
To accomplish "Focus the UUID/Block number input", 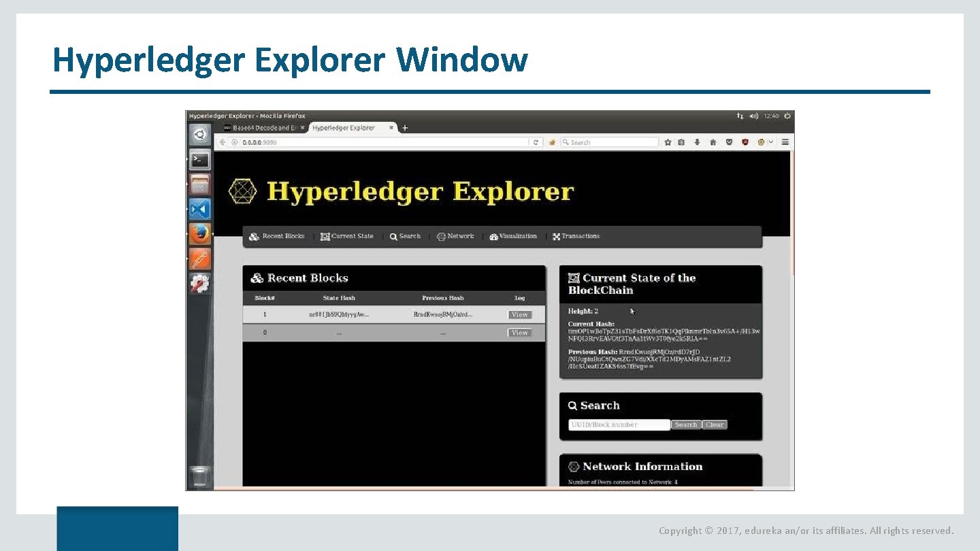I will pos(619,425).
